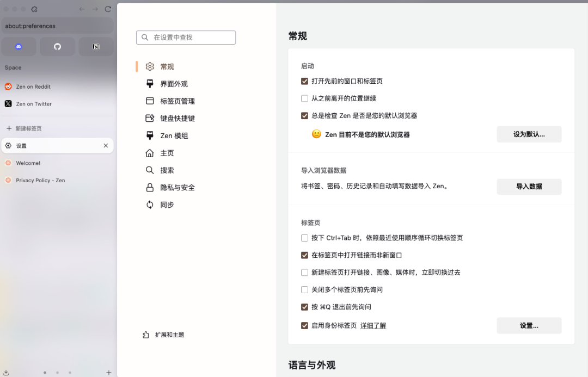588x377 pixels.
Task: Go forward with the right arrow
Action: [95, 9]
